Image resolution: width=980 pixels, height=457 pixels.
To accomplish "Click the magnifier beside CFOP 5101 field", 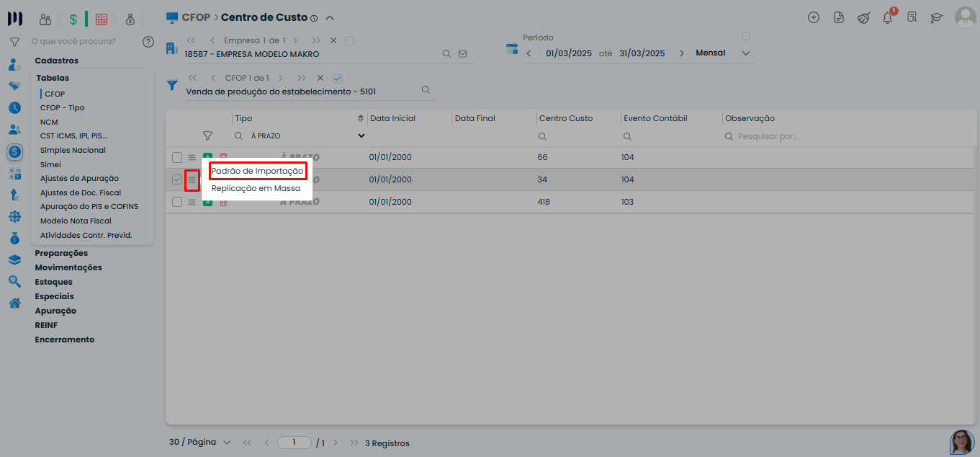I will (426, 90).
